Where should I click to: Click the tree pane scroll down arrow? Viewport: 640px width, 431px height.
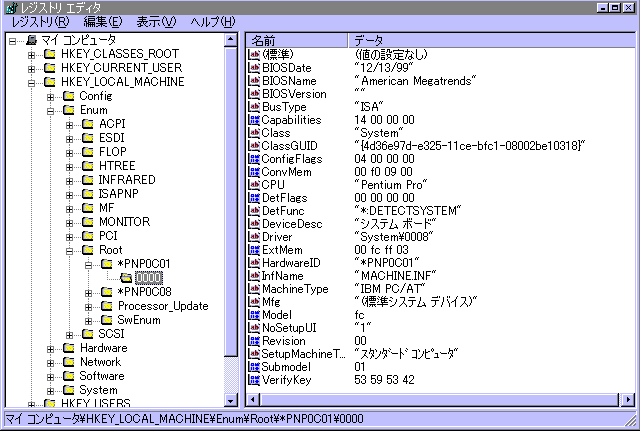(x=232, y=400)
